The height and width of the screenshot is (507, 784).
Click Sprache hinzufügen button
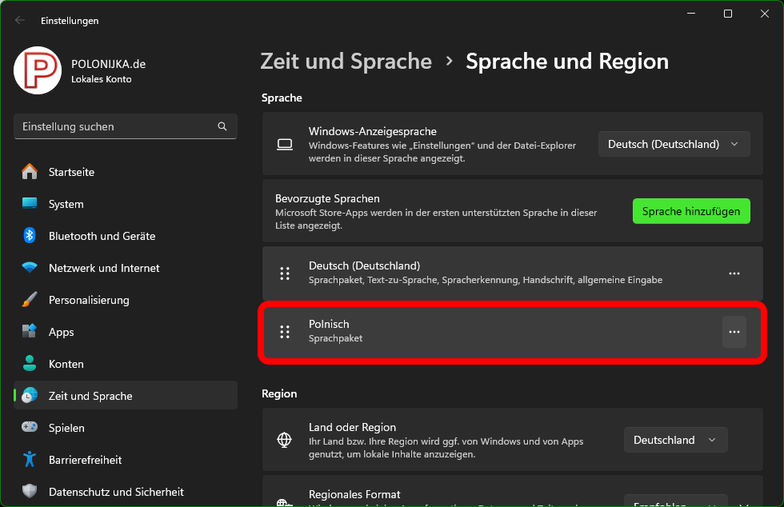click(x=690, y=211)
